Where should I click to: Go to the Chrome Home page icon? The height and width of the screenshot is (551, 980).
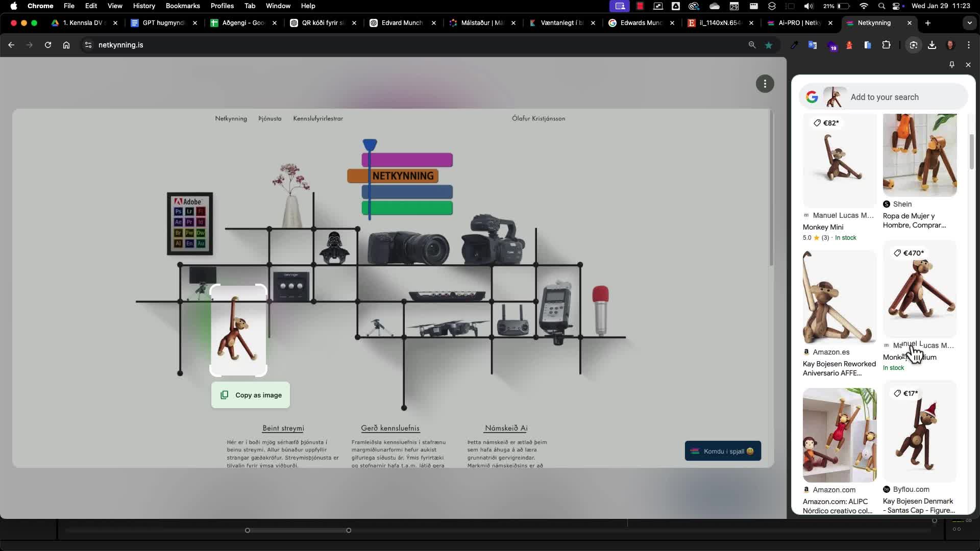coord(66,45)
